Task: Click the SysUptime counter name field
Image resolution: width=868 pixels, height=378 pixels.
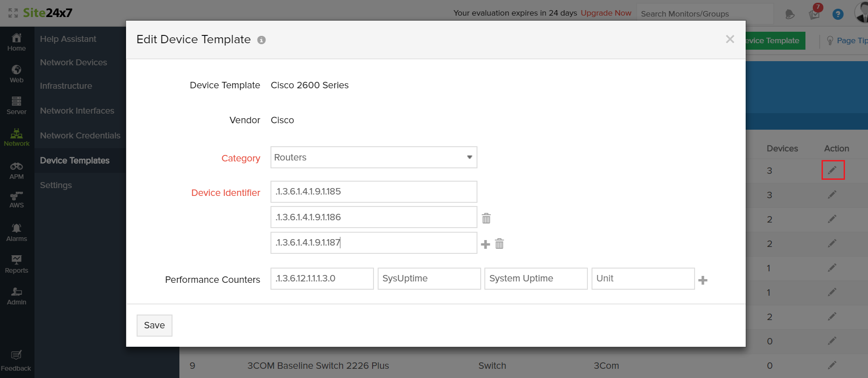Action: [429, 279]
